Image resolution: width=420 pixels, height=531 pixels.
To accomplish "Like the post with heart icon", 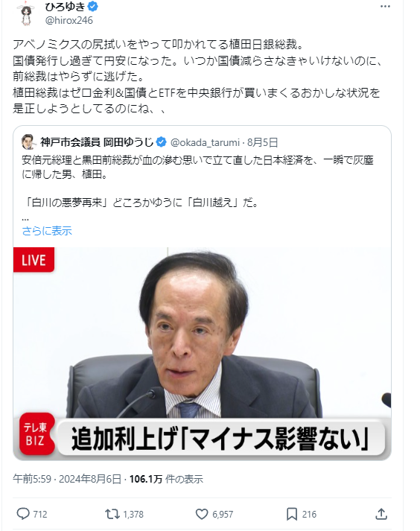I will (x=202, y=514).
